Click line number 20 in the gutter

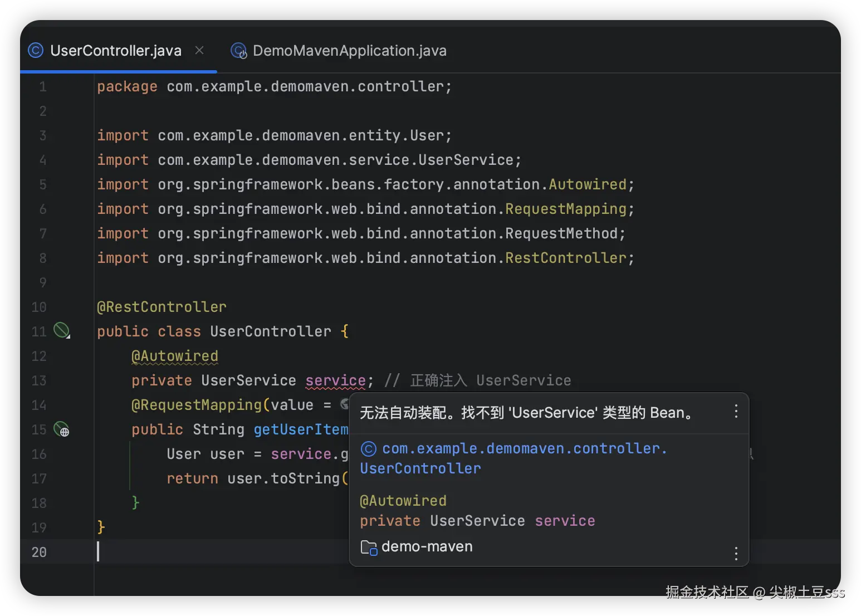coord(39,552)
